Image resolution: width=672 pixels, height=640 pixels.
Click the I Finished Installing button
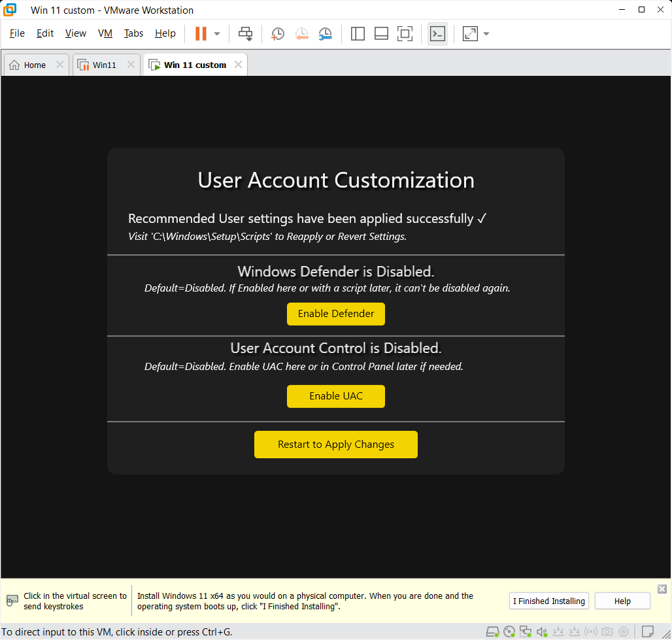[x=548, y=601]
